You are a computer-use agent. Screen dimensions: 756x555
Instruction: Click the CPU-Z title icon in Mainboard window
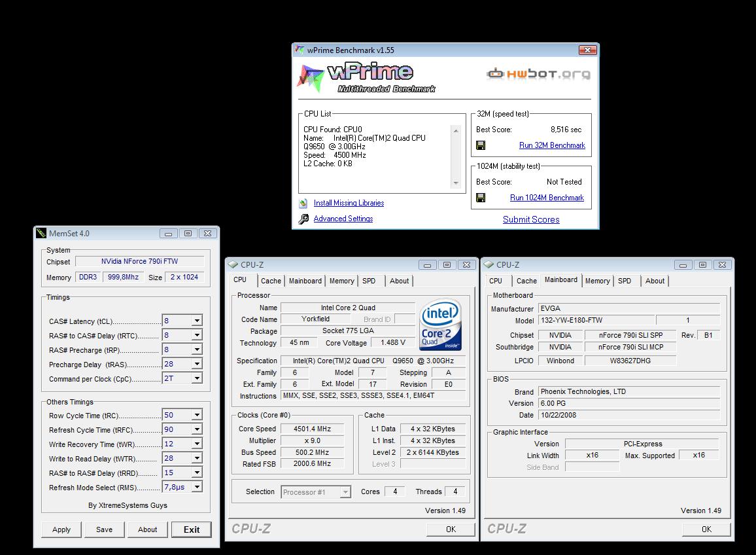(x=489, y=264)
